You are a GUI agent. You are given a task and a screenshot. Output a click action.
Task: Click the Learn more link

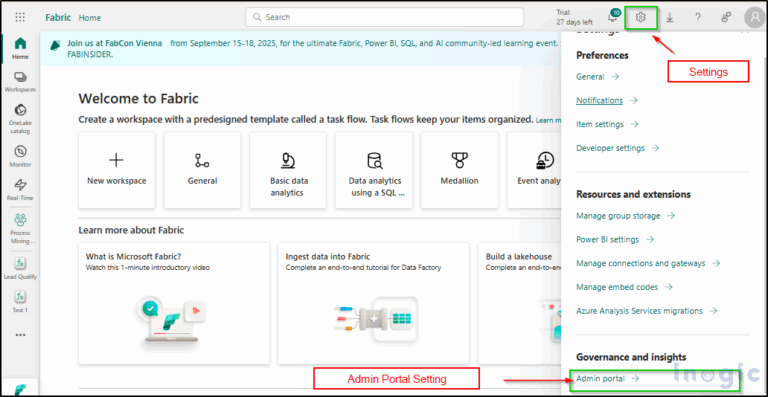(x=549, y=120)
